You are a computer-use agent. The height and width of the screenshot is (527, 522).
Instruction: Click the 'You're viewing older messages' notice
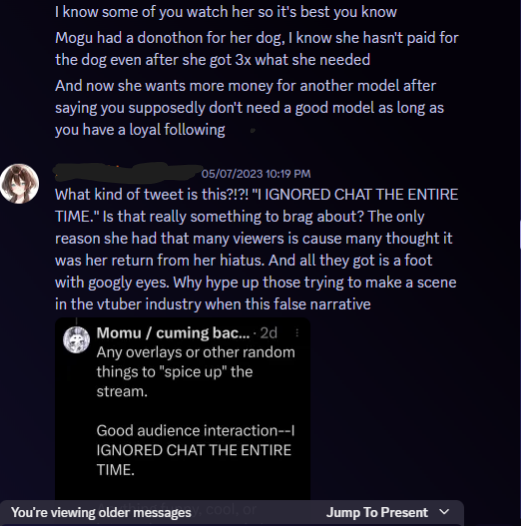pos(101,513)
